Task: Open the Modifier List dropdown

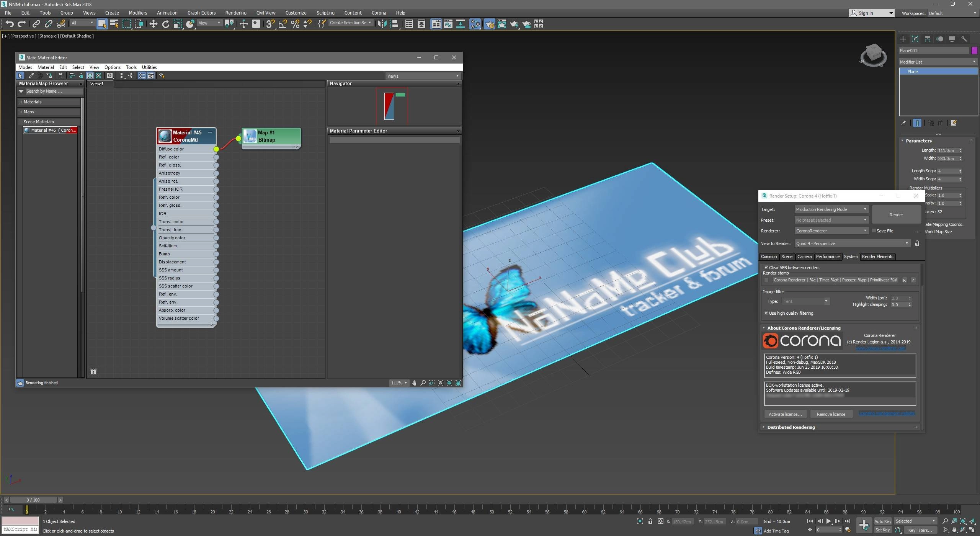Action: click(x=938, y=62)
